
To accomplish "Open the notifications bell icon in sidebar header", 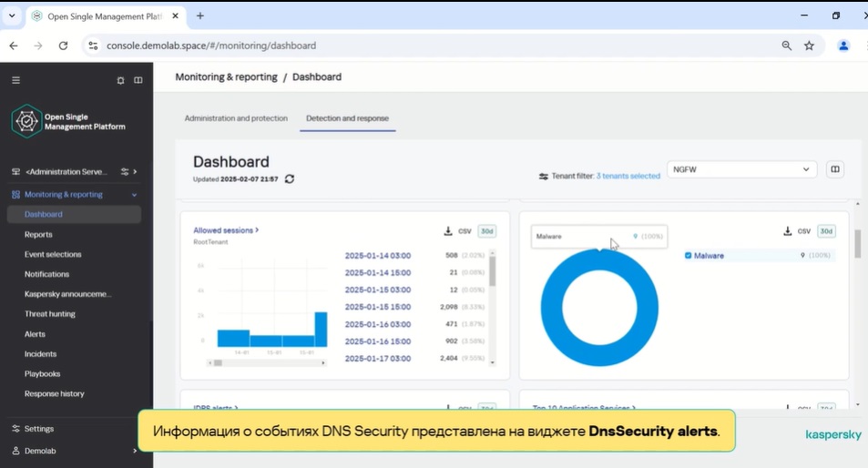I will pyautogui.click(x=120, y=80).
